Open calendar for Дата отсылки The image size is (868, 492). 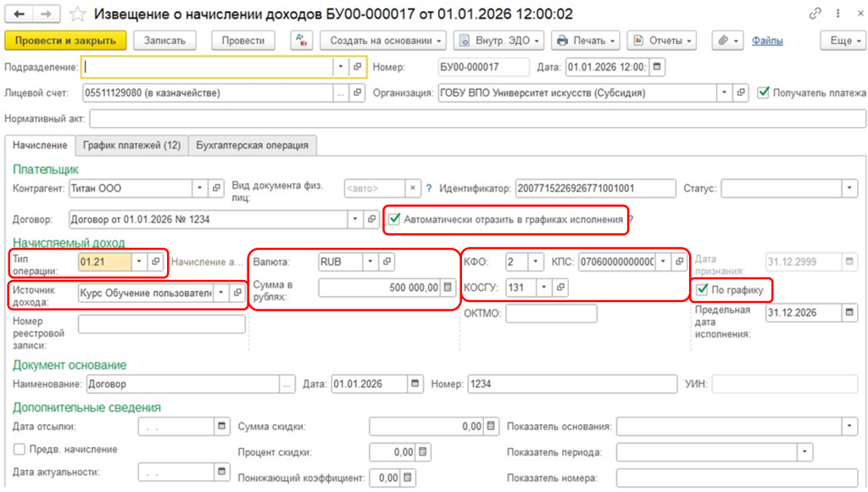click(221, 426)
